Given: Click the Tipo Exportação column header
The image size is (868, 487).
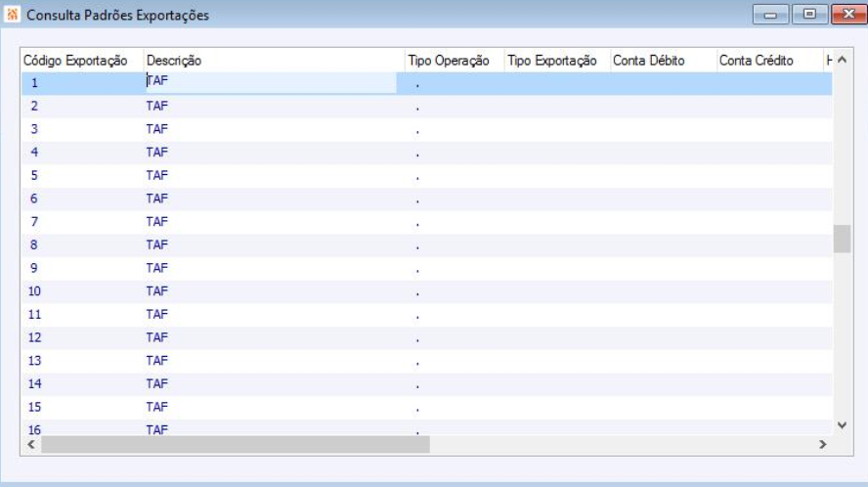Looking at the screenshot, I should tap(557, 61).
